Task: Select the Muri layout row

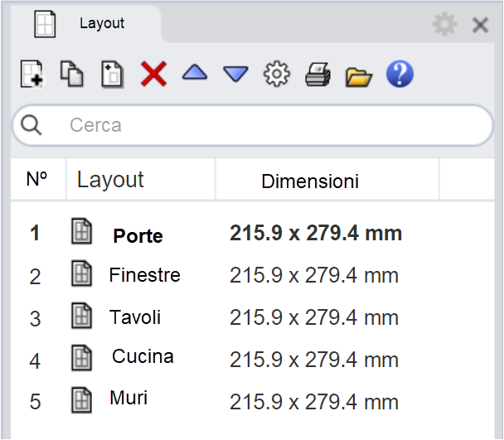Action: (x=253, y=401)
